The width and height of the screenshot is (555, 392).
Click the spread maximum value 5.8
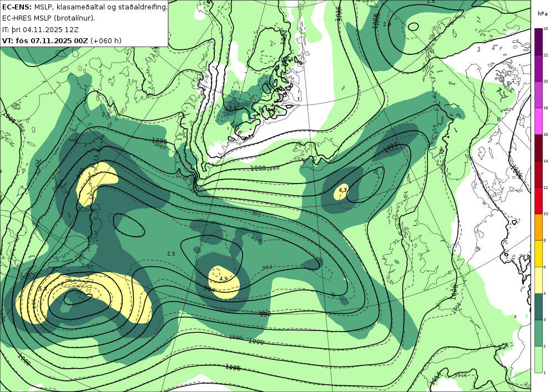click(x=43, y=289)
